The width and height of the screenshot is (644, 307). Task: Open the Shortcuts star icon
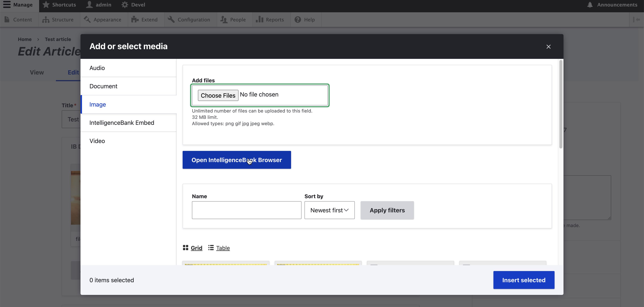(46, 4)
